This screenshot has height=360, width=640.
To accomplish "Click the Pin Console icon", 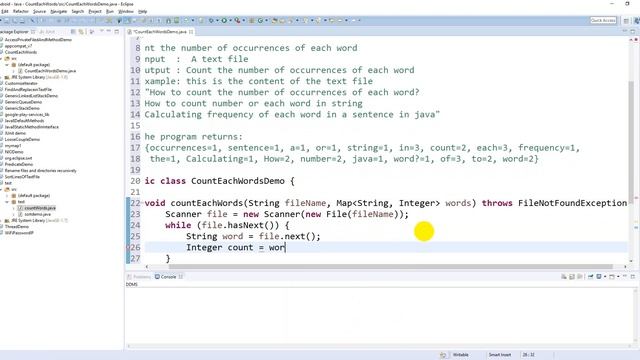I will 591,277.
